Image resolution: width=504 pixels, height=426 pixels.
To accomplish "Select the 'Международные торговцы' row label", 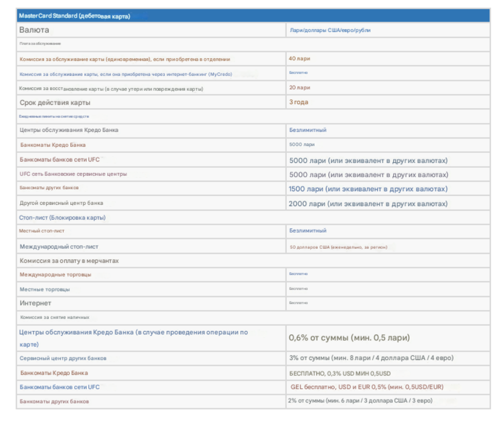I will [x=55, y=274].
